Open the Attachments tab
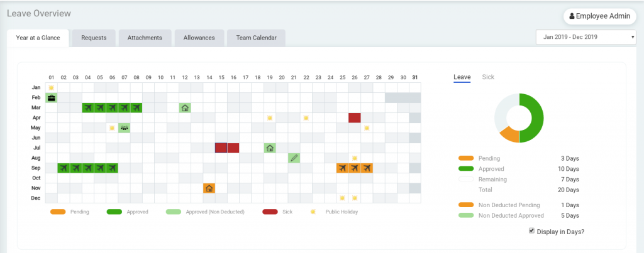Screen dimensions: 644x253 click(x=145, y=38)
